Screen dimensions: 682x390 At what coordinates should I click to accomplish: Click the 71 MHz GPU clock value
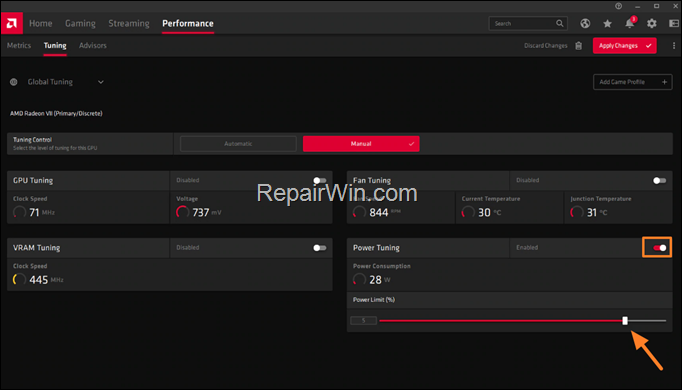tap(42, 212)
